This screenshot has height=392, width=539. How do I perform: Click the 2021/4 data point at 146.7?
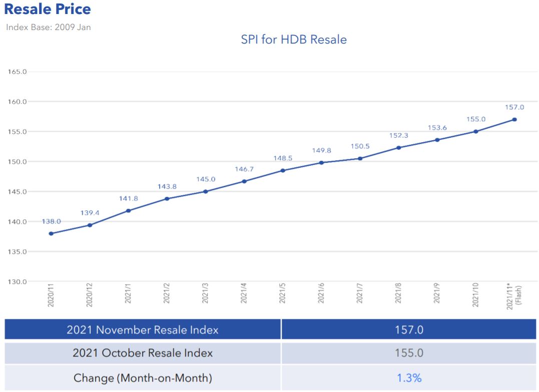[x=244, y=181]
